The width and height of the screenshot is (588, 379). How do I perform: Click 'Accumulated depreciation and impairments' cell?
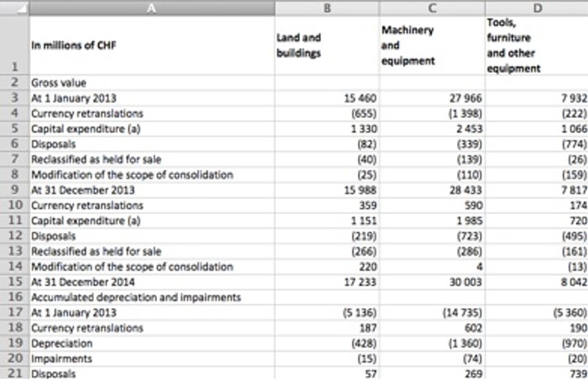tap(152, 297)
